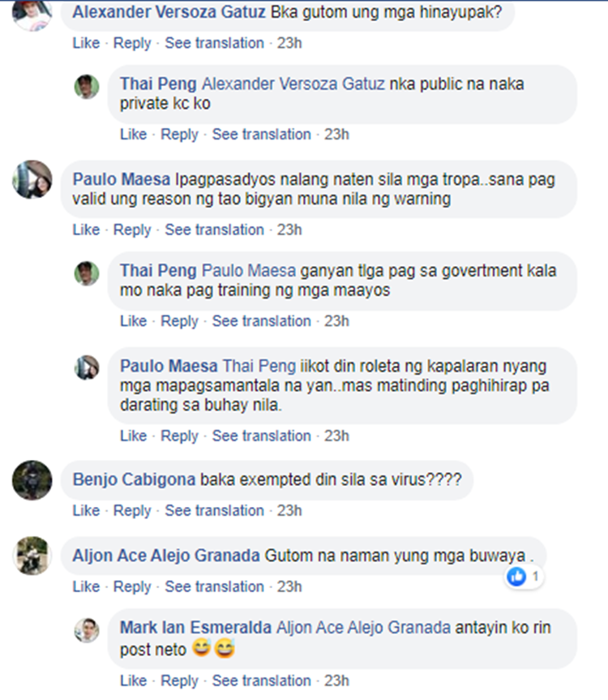
Task: See translation of Mark Ian Esmeralda's reply
Action: 261,681
